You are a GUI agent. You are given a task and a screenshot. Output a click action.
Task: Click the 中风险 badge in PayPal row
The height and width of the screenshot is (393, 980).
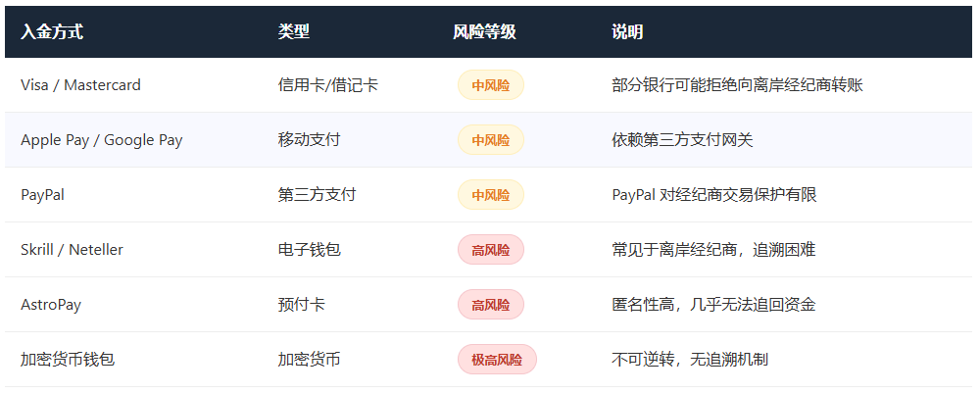point(491,195)
